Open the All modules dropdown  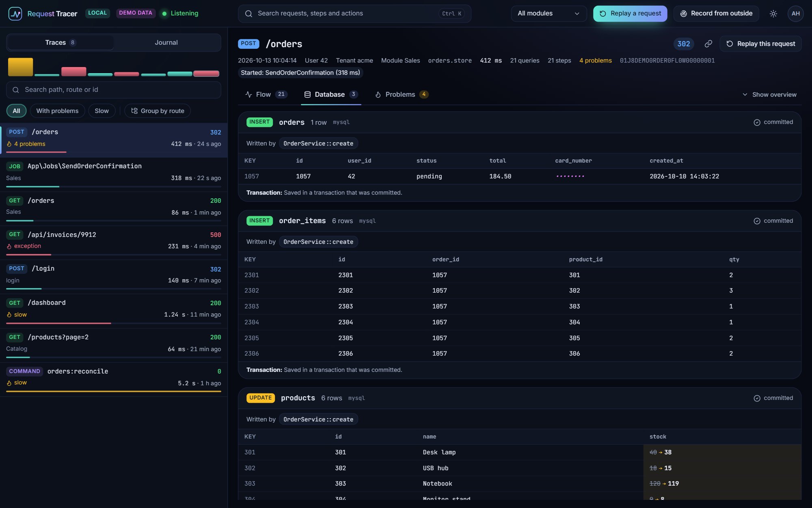coord(549,13)
